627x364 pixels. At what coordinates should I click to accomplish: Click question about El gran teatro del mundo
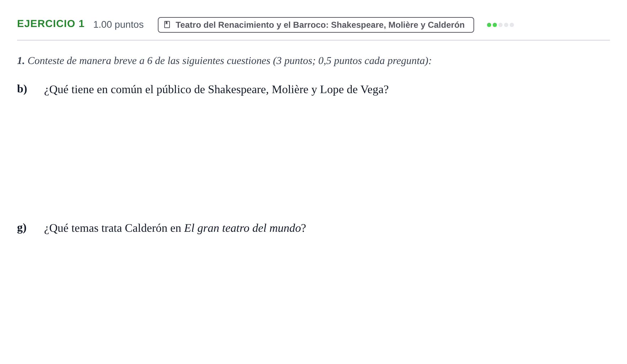[175, 228]
